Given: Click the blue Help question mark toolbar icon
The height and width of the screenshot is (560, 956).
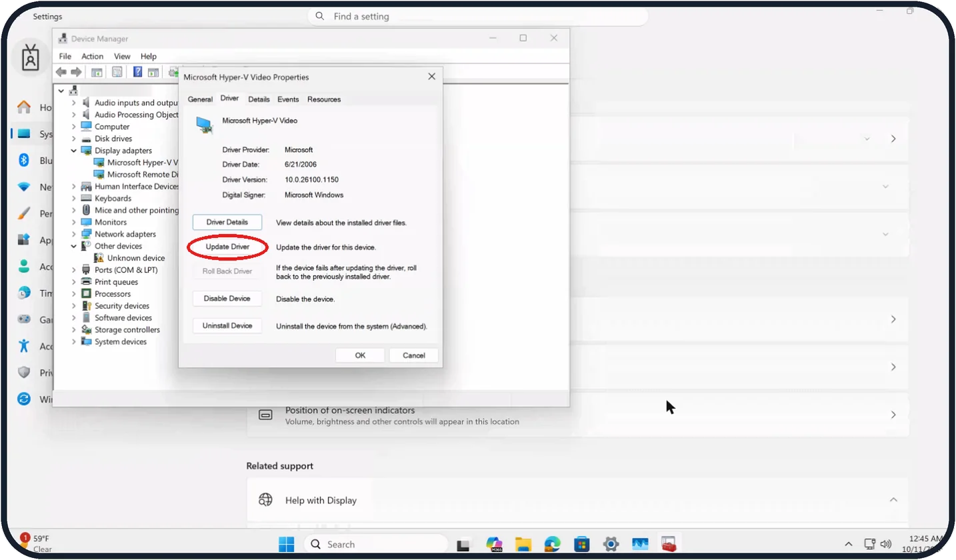Looking at the screenshot, I should pos(138,72).
